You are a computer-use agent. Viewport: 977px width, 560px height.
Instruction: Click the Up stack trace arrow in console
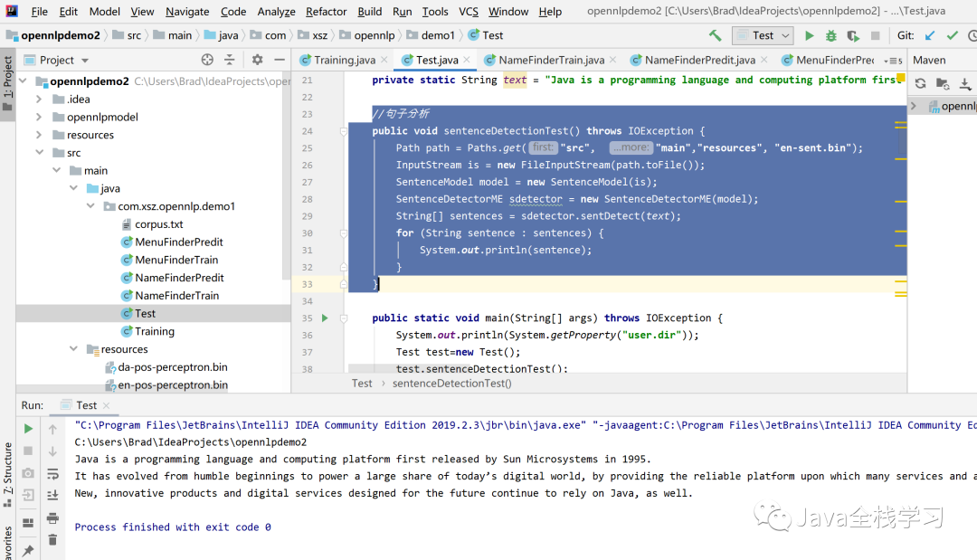53,429
